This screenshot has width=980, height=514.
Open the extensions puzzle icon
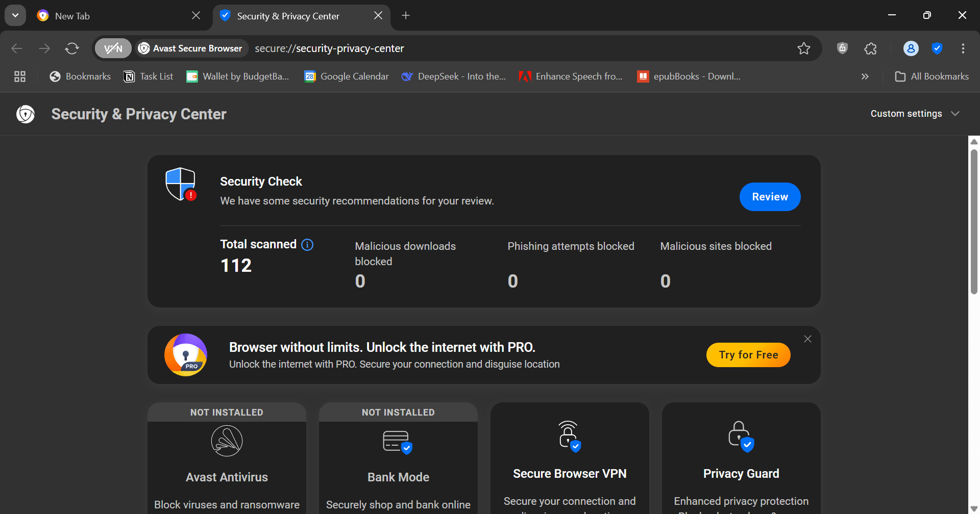871,48
